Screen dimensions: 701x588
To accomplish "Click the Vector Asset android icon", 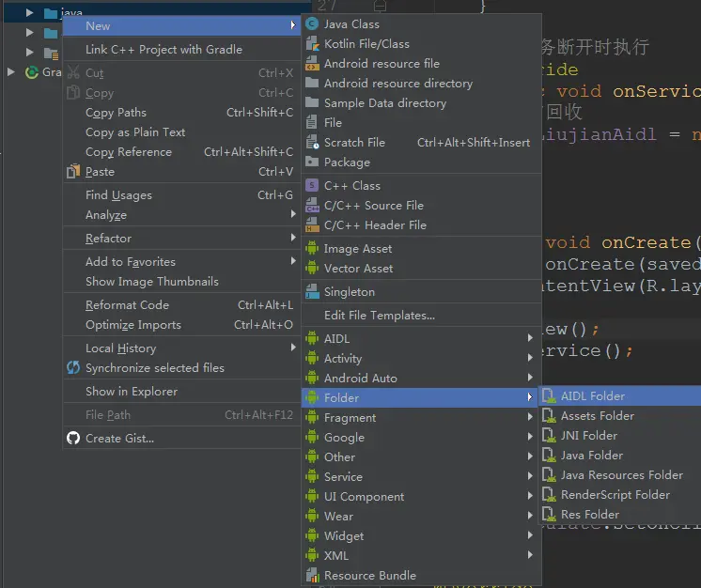I will tap(312, 268).
